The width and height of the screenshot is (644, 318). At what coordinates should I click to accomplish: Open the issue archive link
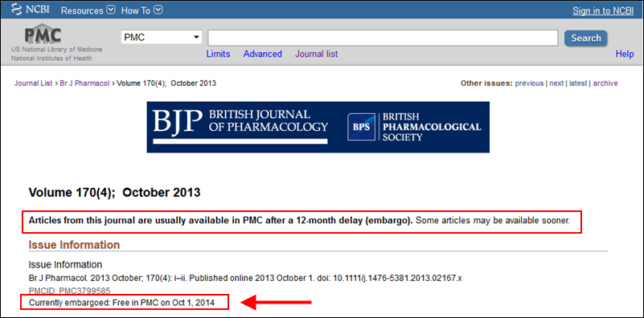[x=605, y=84]
